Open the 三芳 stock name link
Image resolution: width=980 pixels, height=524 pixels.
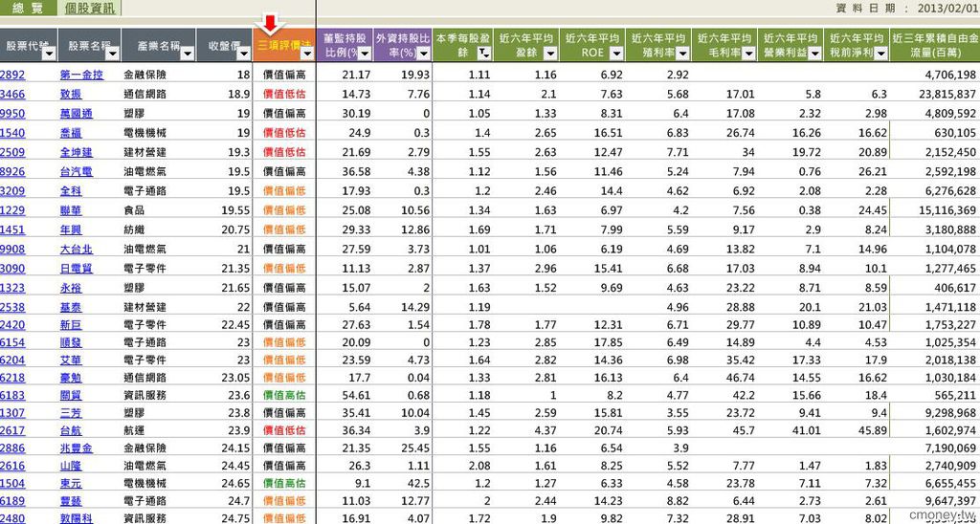pyautogui.click(x=71, y=413)
